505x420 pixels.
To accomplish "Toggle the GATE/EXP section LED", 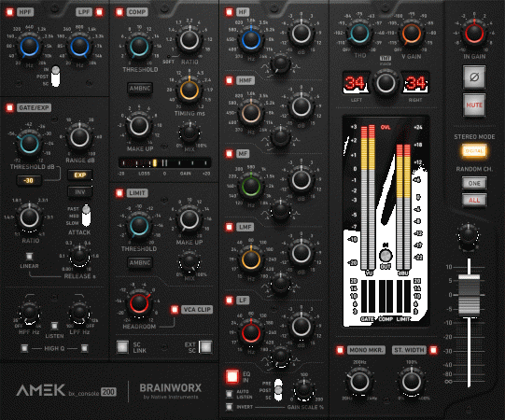I will pyautogui.click(x=10, y=107).
